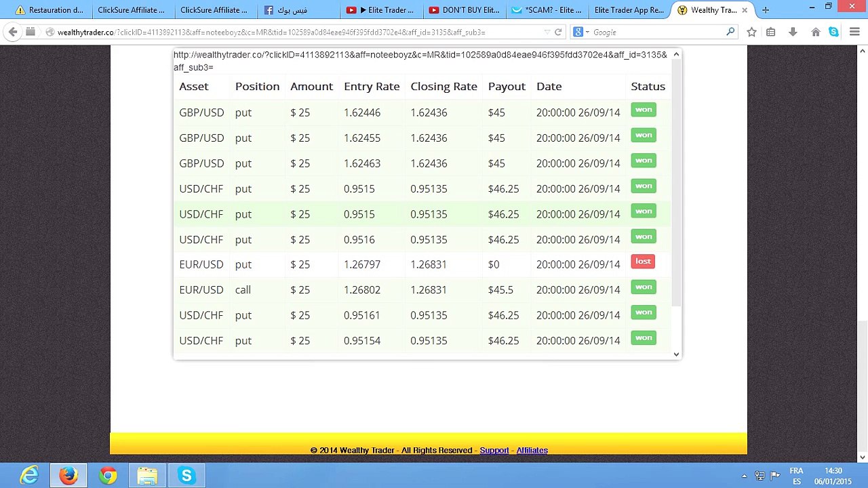Click won badge for entry rate 1.62446

pos(644,110)
